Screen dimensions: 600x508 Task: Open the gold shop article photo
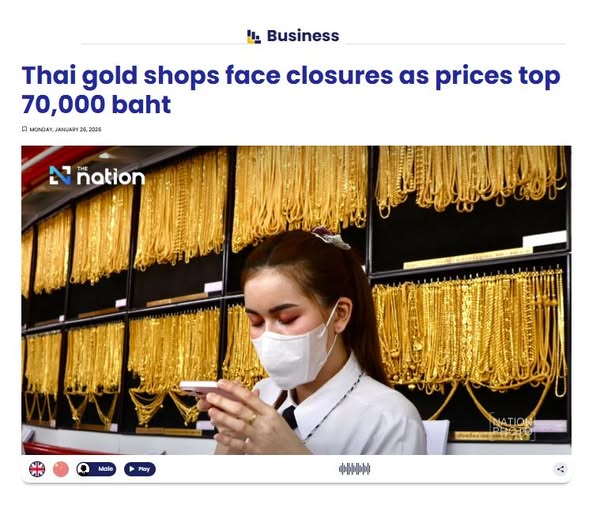pos(296,300)
